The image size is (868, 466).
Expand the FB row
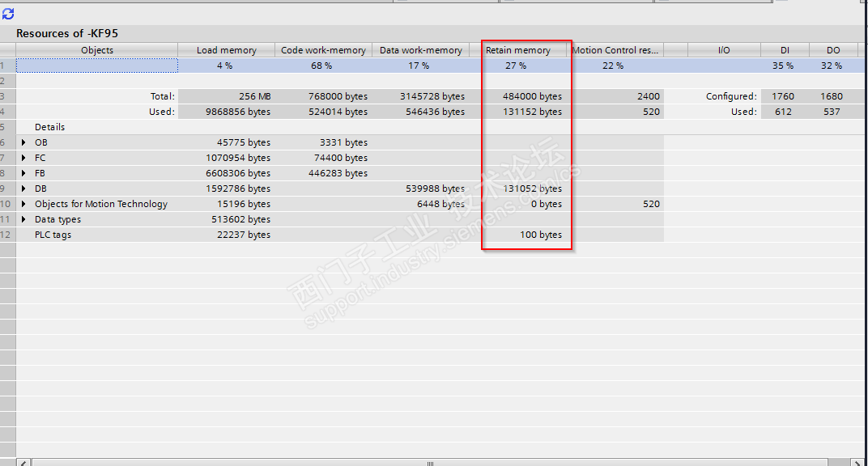(23, 174)
